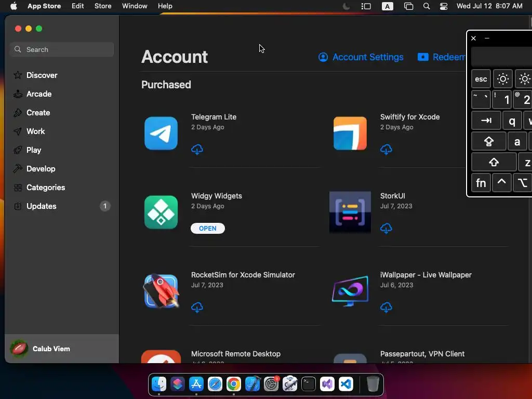Open Terminal in the Dock
Viewport: 532px width, 399px height.
point(309,384)
